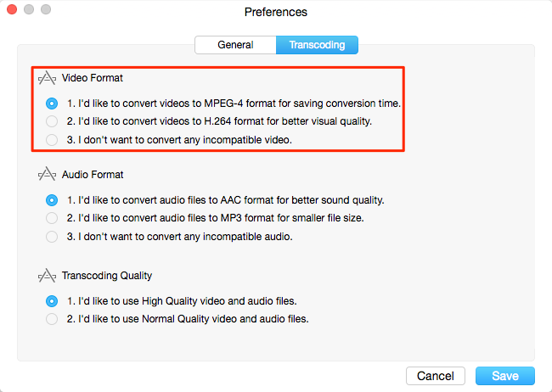Open the Transcoding tab
This screenshot has width=552, height=392.
coord(318,45)
